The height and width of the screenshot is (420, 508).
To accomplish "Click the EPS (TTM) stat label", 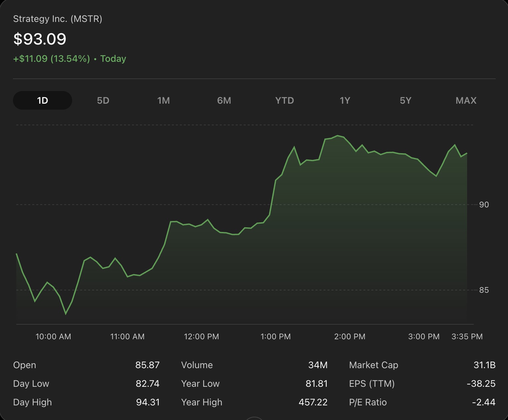I will tap(372, 383).
